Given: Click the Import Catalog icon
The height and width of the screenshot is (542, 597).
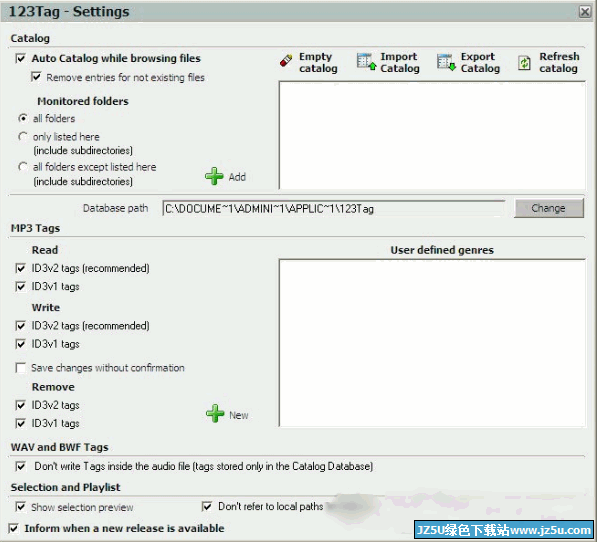Looking at the screenshot, I should coord(366,61).
